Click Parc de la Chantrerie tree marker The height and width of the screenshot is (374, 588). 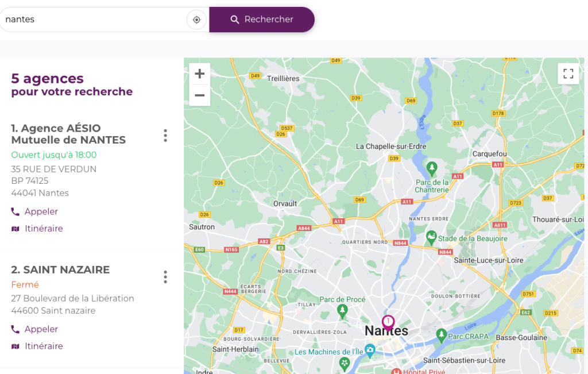pyautogui.click(x=432, y=168)
